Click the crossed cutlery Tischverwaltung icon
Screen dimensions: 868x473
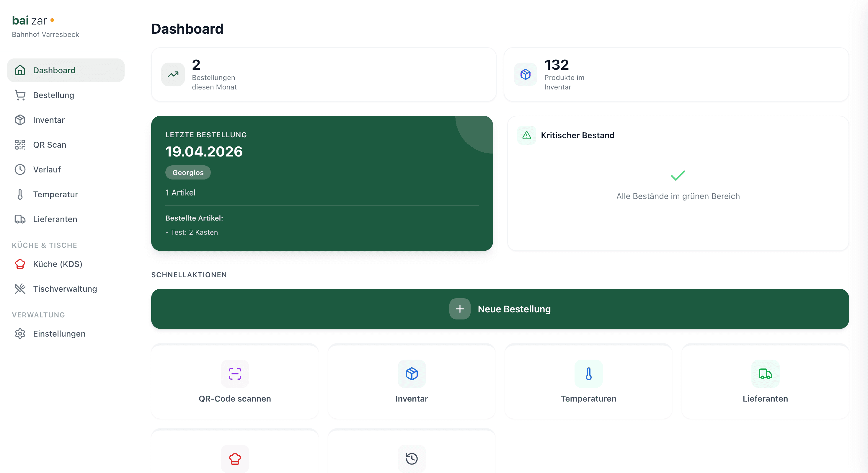click(20, 289)
